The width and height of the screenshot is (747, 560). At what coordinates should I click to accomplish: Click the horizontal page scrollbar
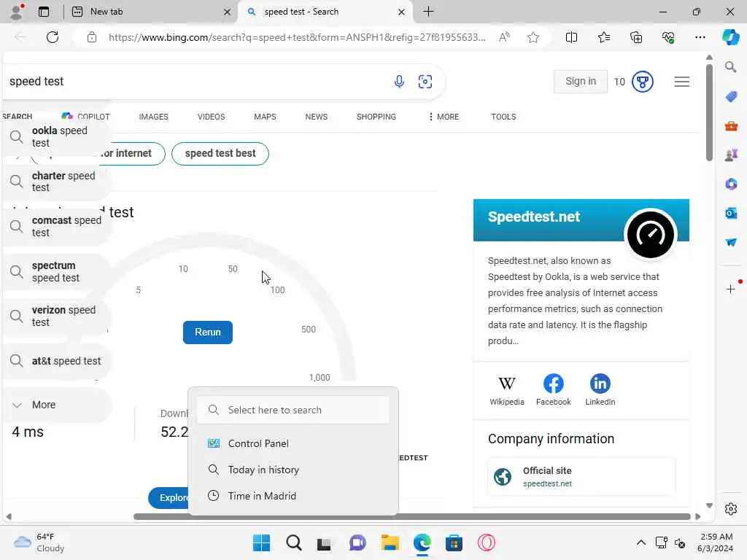pyautogui.click(x=411, y=517)
